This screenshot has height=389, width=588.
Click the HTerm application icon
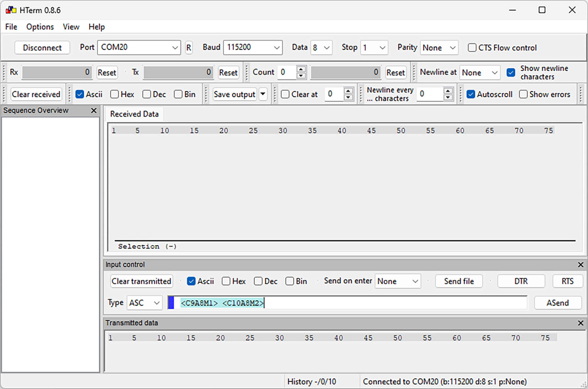11,10
